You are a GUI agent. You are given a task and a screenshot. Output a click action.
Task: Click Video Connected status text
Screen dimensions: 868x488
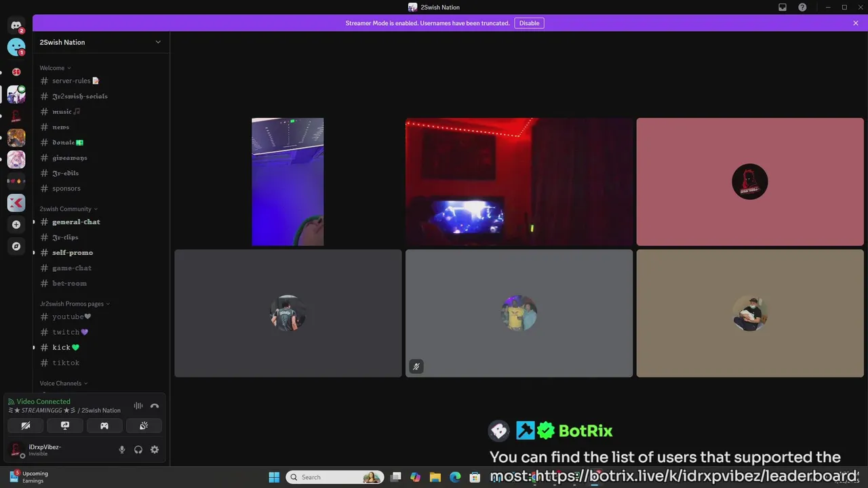tap(43, 401)
